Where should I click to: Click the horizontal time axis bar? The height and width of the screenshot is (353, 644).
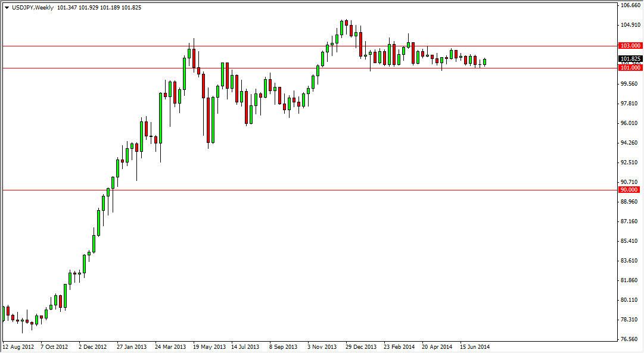(298, 340)
